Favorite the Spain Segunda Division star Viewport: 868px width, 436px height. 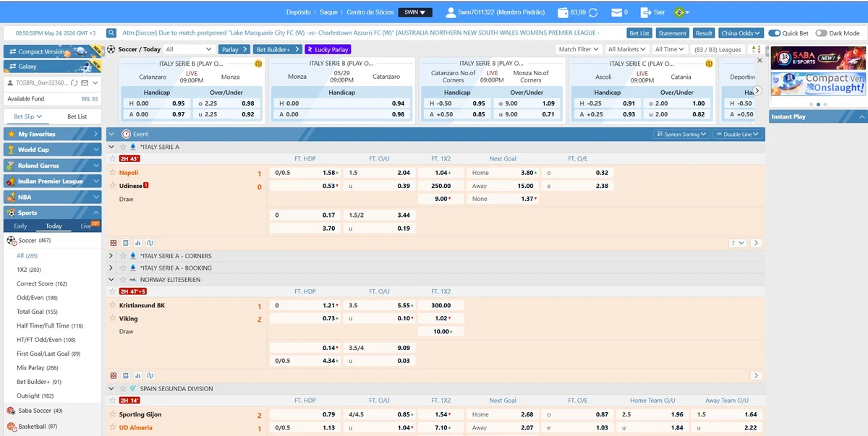(x=122, y=389)
